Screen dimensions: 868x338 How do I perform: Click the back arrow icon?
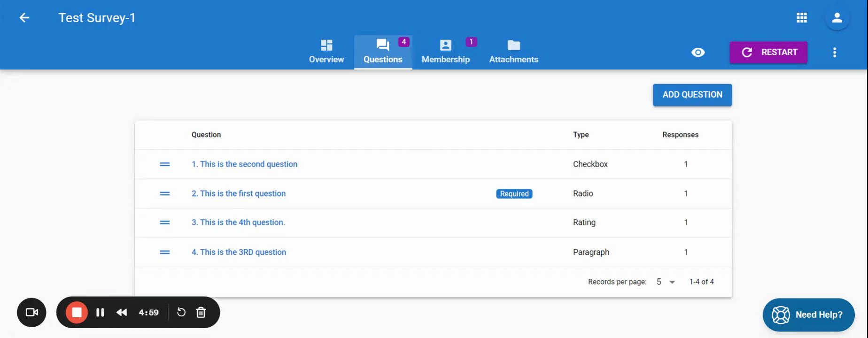pyautogui.click(x=24, y=18)
